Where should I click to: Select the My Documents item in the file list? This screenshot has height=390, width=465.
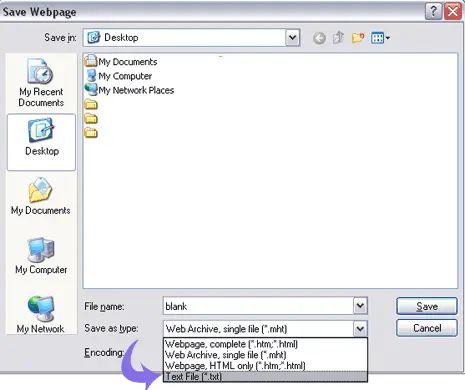(121, 62)
